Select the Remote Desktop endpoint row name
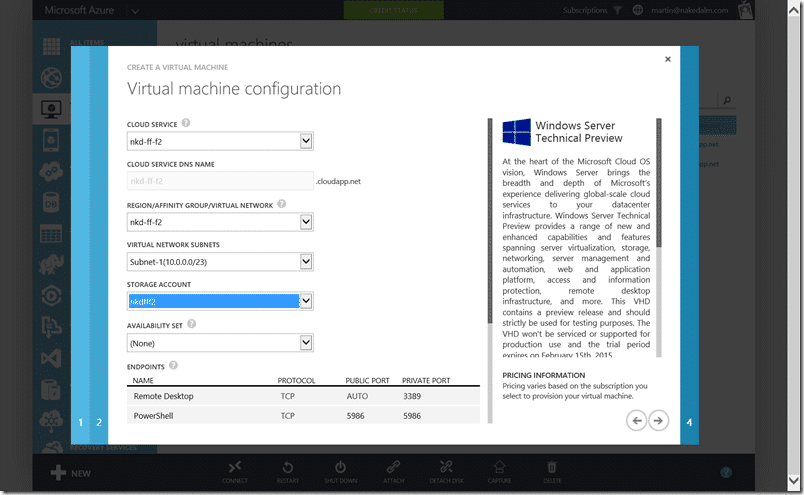The image size is (804, 495). click(x=164, y=396)
